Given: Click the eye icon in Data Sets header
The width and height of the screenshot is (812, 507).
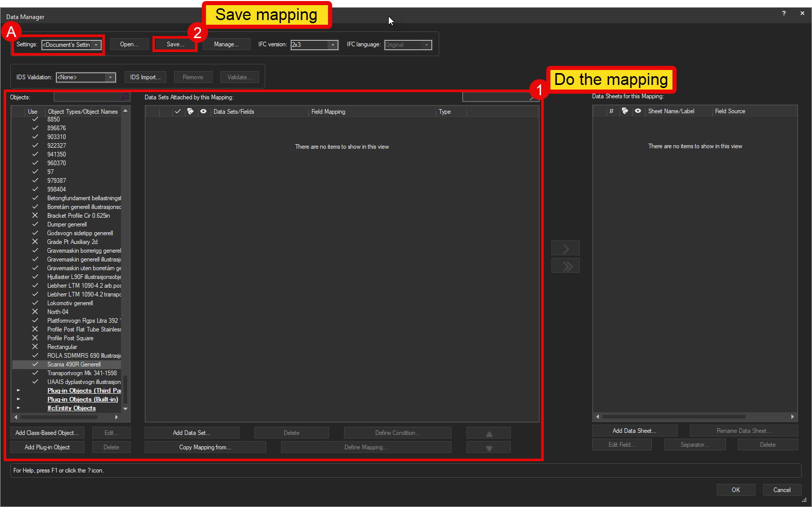Looking at the screenshot, I should point(203,111).
